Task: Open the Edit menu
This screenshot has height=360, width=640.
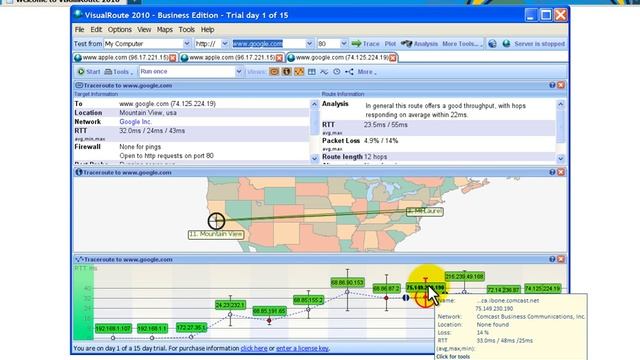Action: [x=96, y=30]
